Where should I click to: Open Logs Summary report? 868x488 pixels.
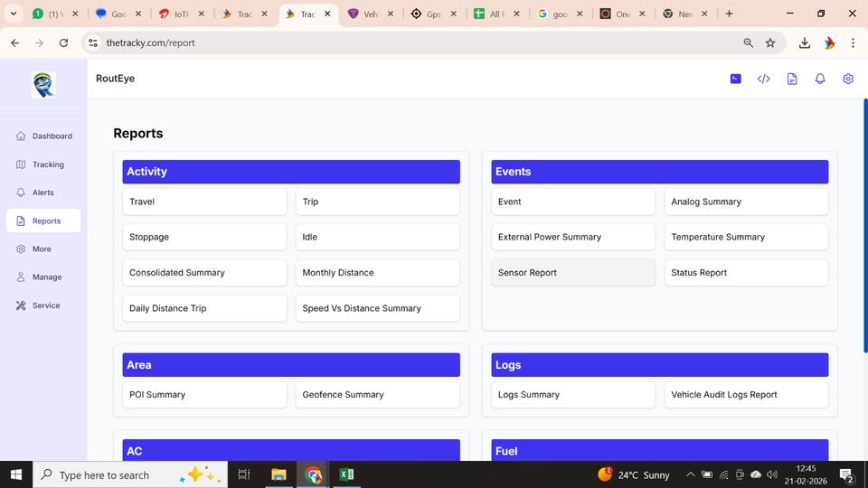tap(573, 395)
